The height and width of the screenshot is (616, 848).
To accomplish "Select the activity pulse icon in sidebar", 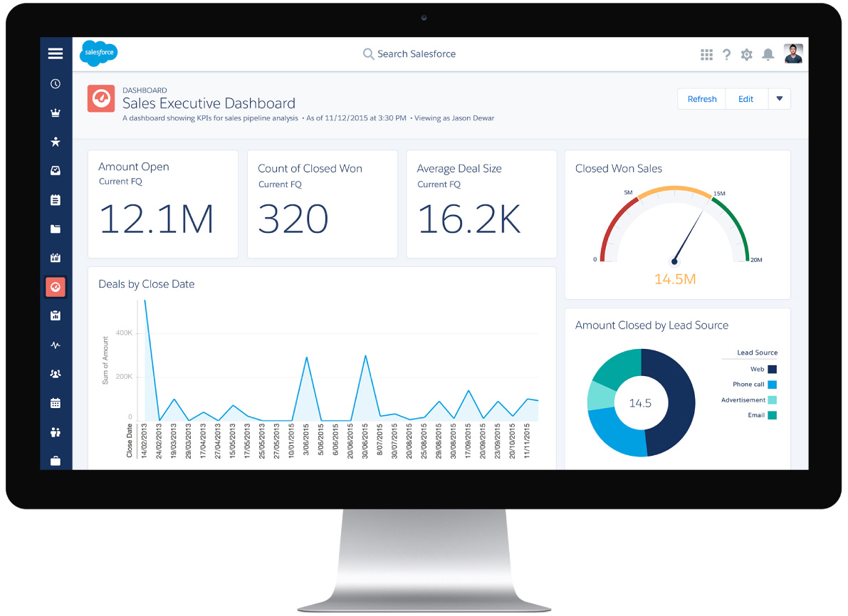I will coord(56,345).
